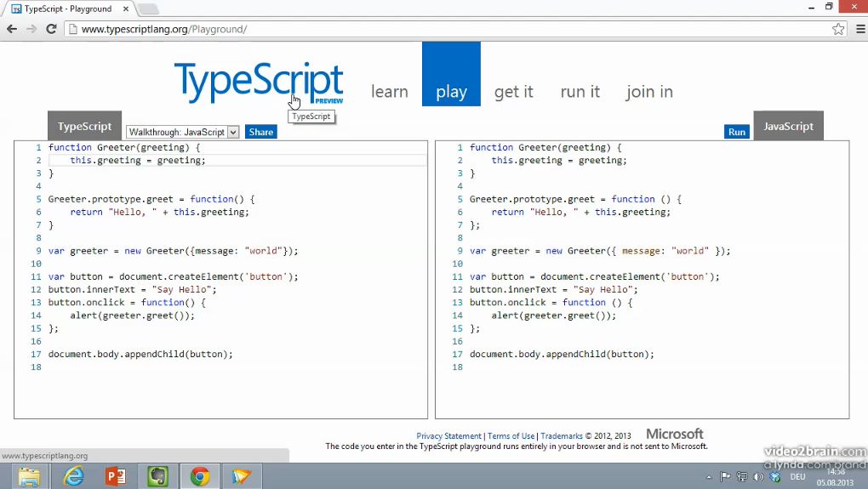
Task: Open a new browser tab
Action: (147, 9)
